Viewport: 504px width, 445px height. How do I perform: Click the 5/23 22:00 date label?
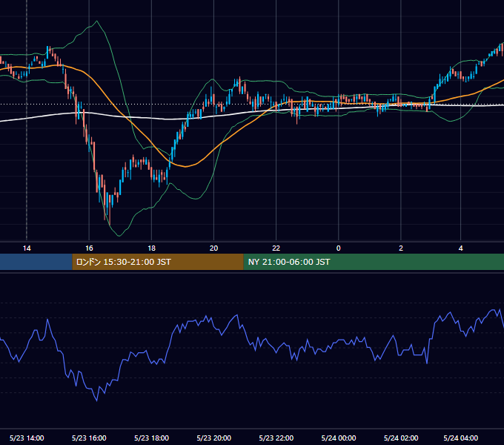pyautogui.click(x=276, y=438)
